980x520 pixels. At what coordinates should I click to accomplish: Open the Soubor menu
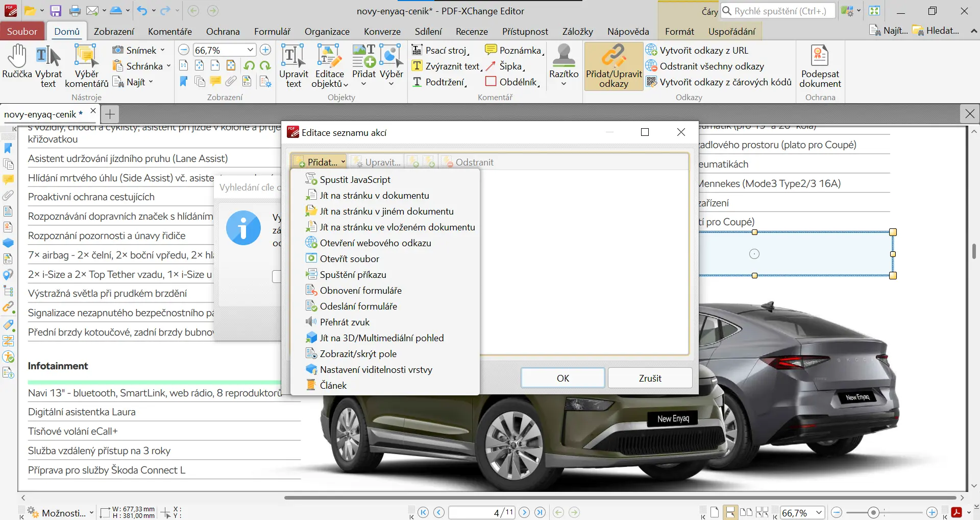22,31
